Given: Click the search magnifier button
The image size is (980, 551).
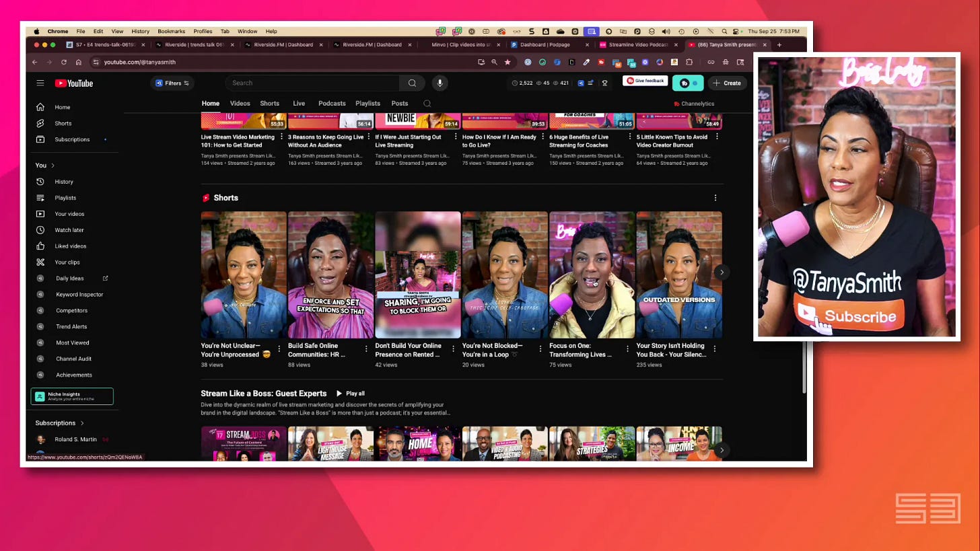Looking at the screenshot, I should pyautogui.click(x=412, y=83).
